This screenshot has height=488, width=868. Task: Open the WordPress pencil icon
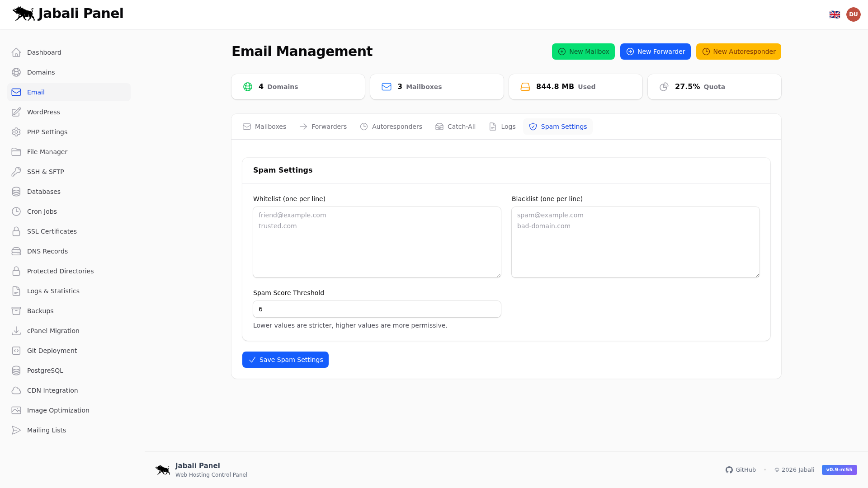click(16, 112)
